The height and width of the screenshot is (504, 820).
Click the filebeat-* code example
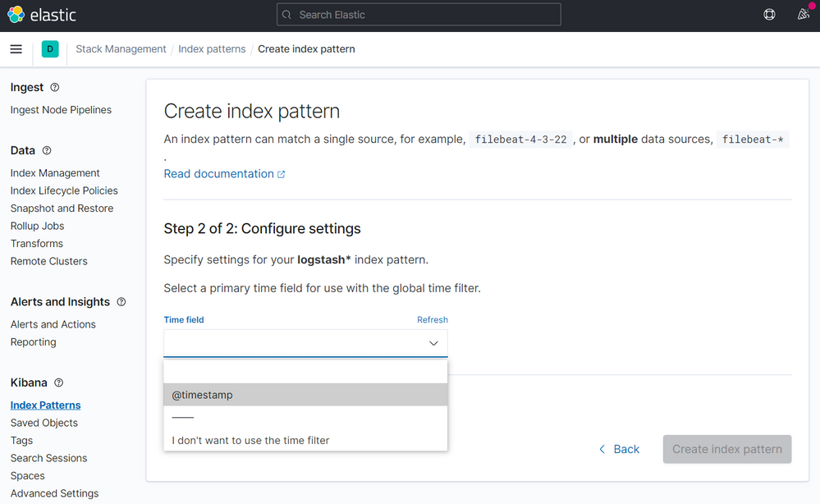click(x=753, y=140)
